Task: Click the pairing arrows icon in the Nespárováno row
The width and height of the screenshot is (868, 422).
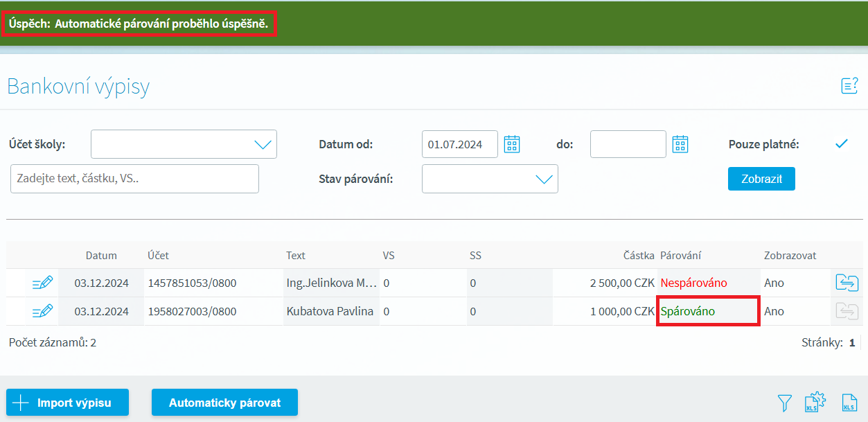Action: tap(847, 283)
